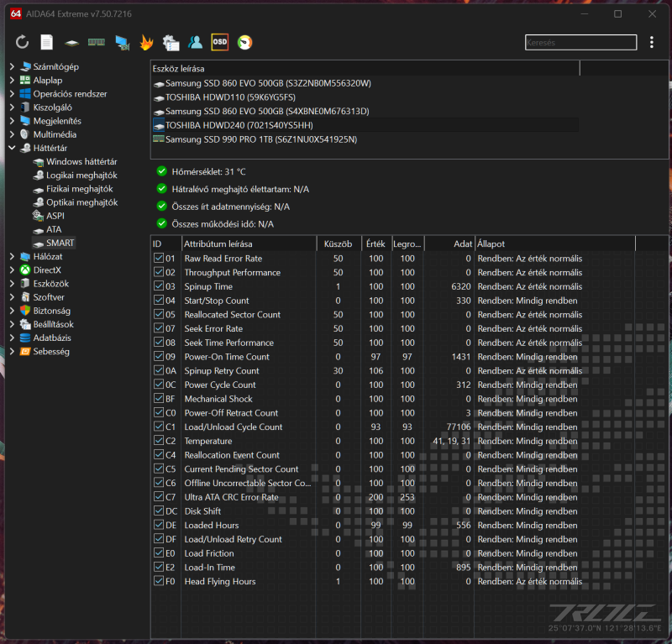This screenshot has height=644, width=672.
Task: Toggle checkbox for F0 Head Flying Hours
Action: point(159,580)
